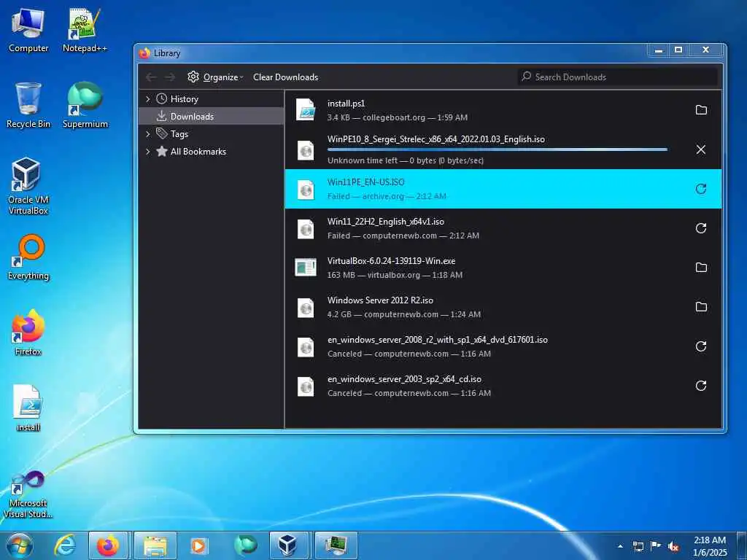The image size is (747, 560).
Task: Switch to VirtualBox in taskbar
Action: click(287, 545)
